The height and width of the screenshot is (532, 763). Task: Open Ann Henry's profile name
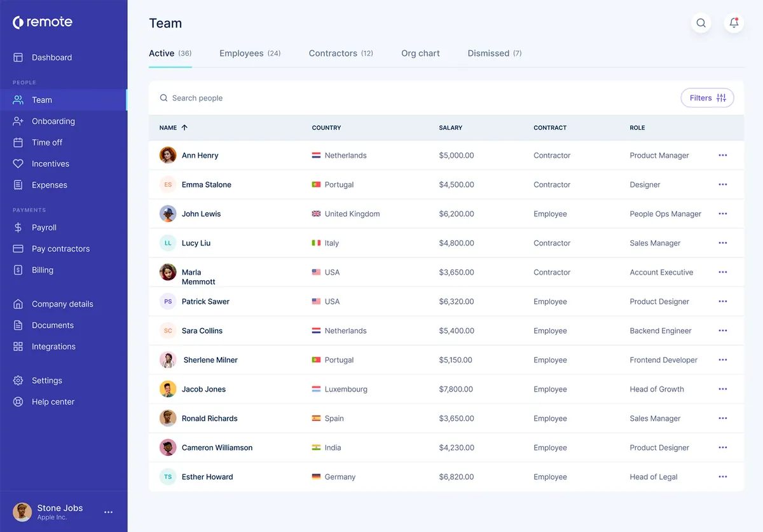click(x=200, y=155)
